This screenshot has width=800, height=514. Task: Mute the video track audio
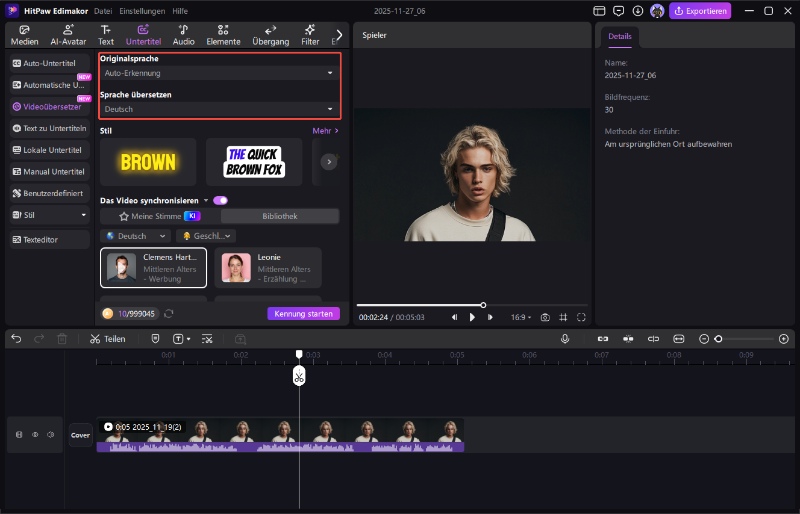pos(50,434)
